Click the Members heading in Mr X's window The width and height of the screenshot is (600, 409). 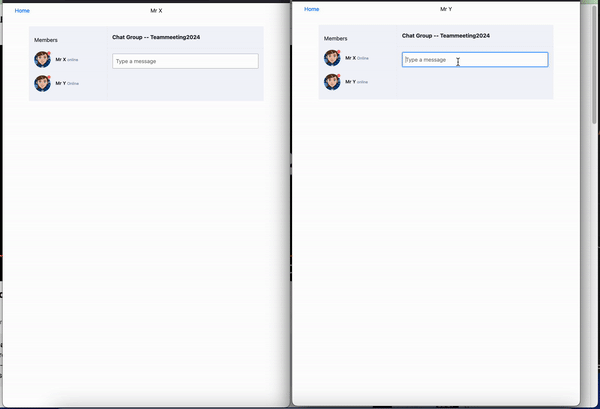[x=46, y=40]
